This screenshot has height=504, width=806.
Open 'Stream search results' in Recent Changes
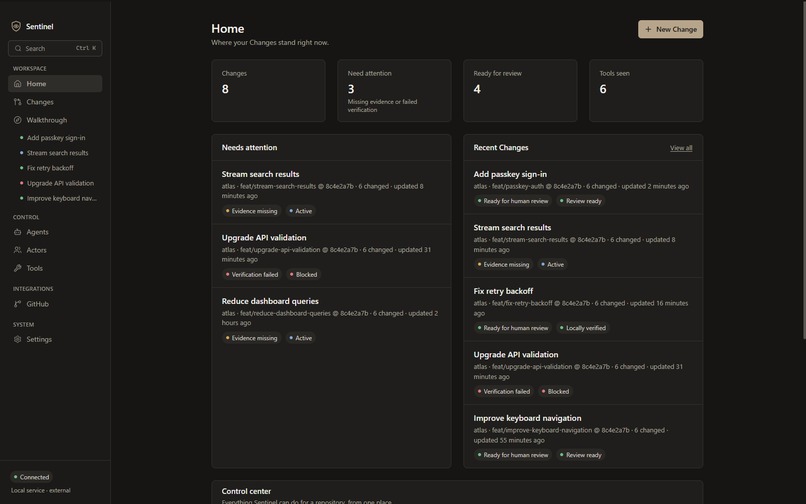coord(583,246)
